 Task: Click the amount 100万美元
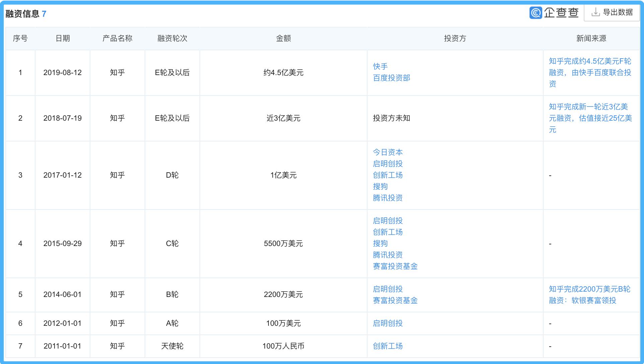pos(284,323)
